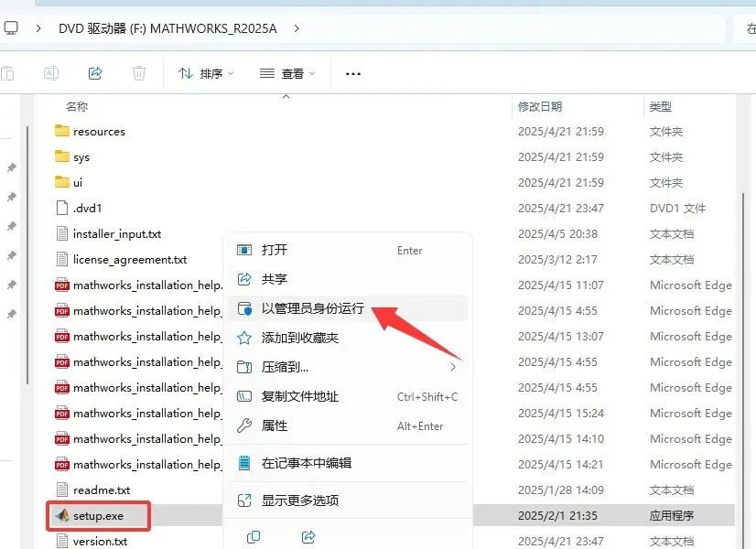Choose 显示更多选项 in the context menu
Image resolution: width=756 pixels, height=549 pixels.
(x=348, y=501)
